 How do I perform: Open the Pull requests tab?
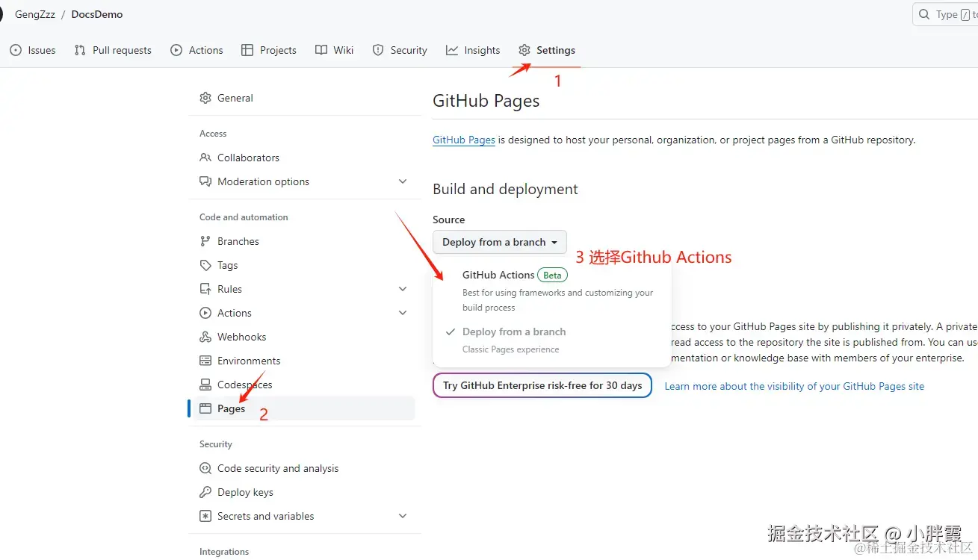[114, 50]
